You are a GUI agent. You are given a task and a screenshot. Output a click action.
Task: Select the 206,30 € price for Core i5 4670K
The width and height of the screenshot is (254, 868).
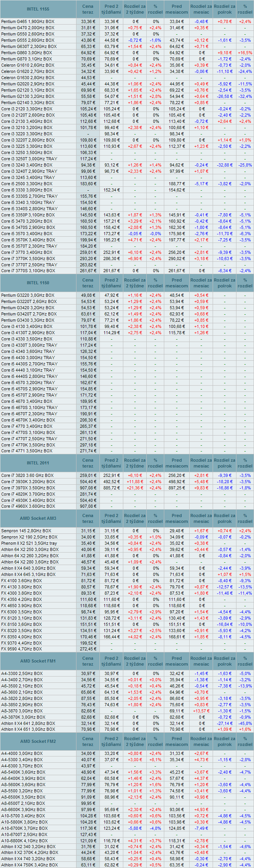click(x=88, y=420)
